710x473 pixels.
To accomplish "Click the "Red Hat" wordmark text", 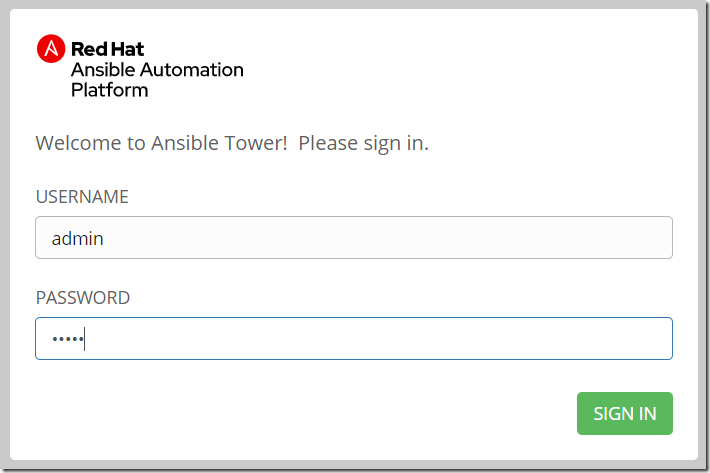I will (108, 49).
